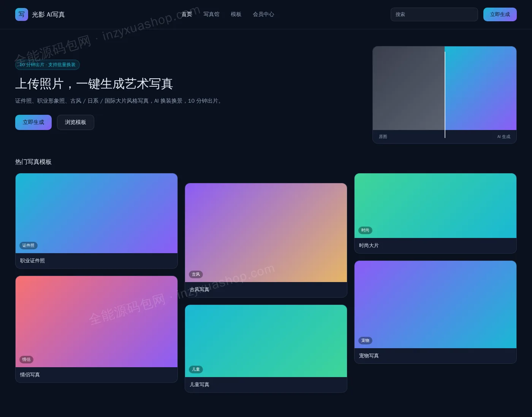This screenshot has width=532, height=417.
Task: Click the header 立即生成 button
Action: click(500, 14)
